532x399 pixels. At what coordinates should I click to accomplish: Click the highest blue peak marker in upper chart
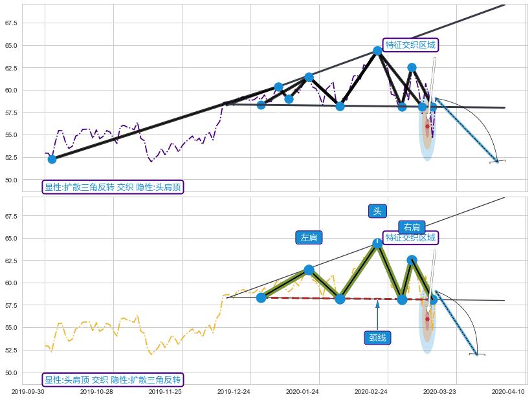(377, 50)
